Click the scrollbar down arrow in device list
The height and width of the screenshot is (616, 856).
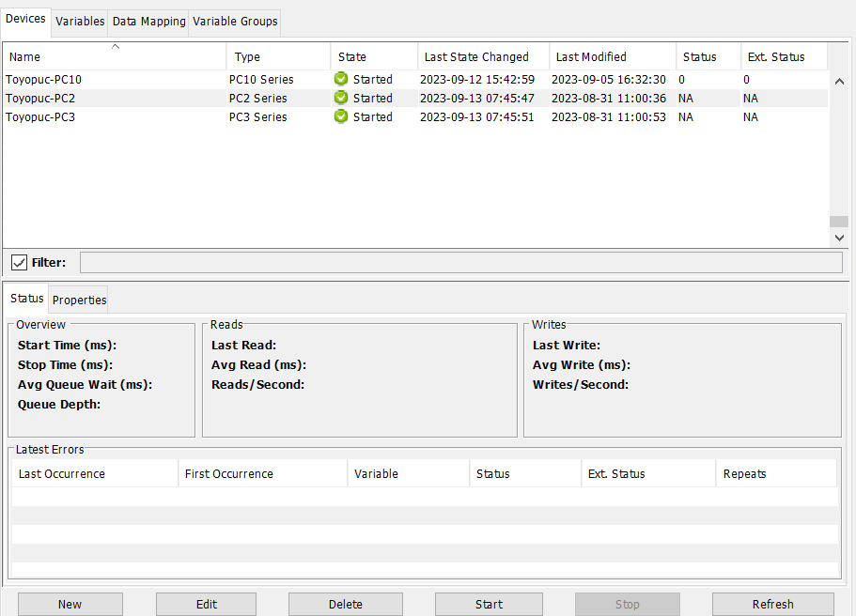pyautogui.click(x=839, y=237)
